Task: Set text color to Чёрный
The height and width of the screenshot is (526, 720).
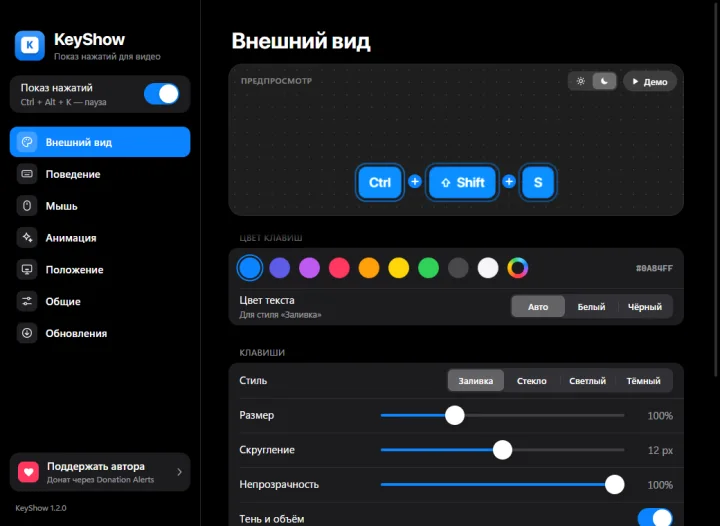Action: click(645, 307)
